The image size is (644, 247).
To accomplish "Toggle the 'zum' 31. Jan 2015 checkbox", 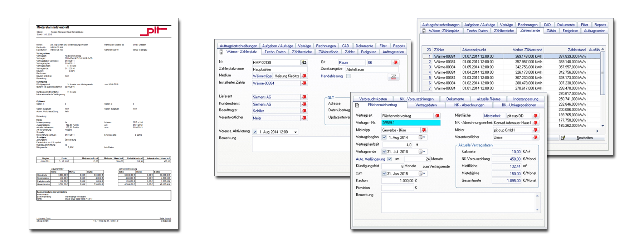I will [384, 174].
